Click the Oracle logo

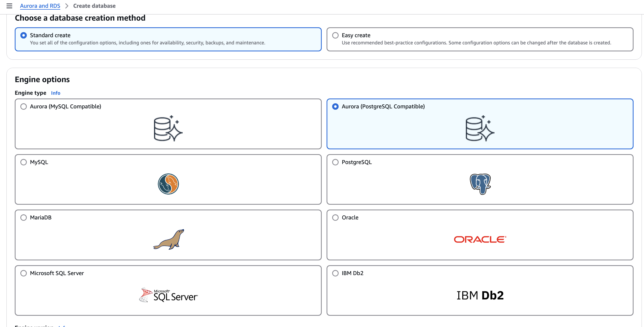tap(480, 239)
